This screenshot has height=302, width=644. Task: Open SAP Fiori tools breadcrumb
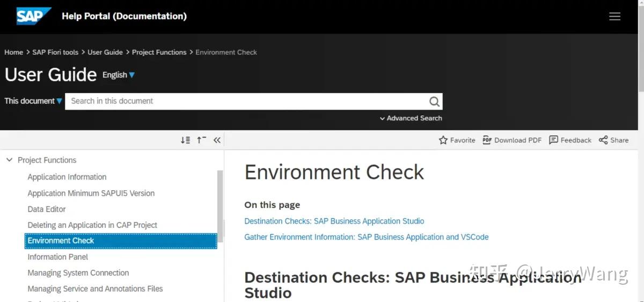coord(55,52)
